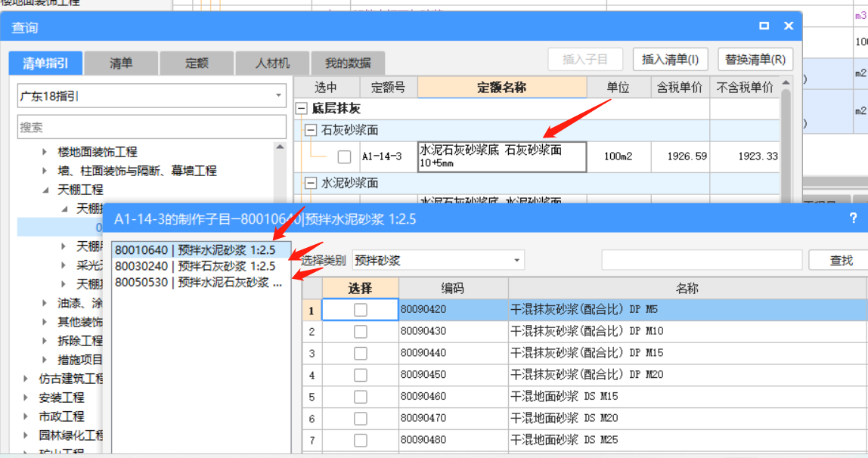Viewport: 868px width, 458px height.
Task: Expand the 安装工程 tree node
Action: pos(26,398)
